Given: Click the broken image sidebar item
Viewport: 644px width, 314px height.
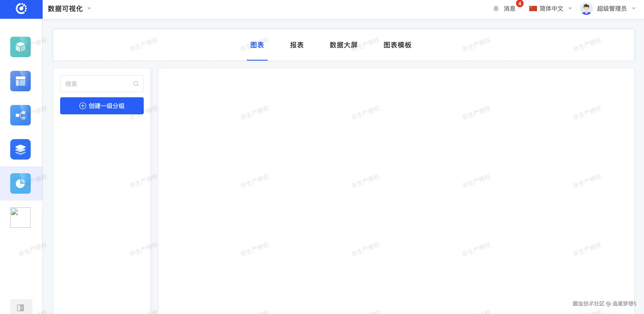Looking at the screenshot, I should coord(20,218).
